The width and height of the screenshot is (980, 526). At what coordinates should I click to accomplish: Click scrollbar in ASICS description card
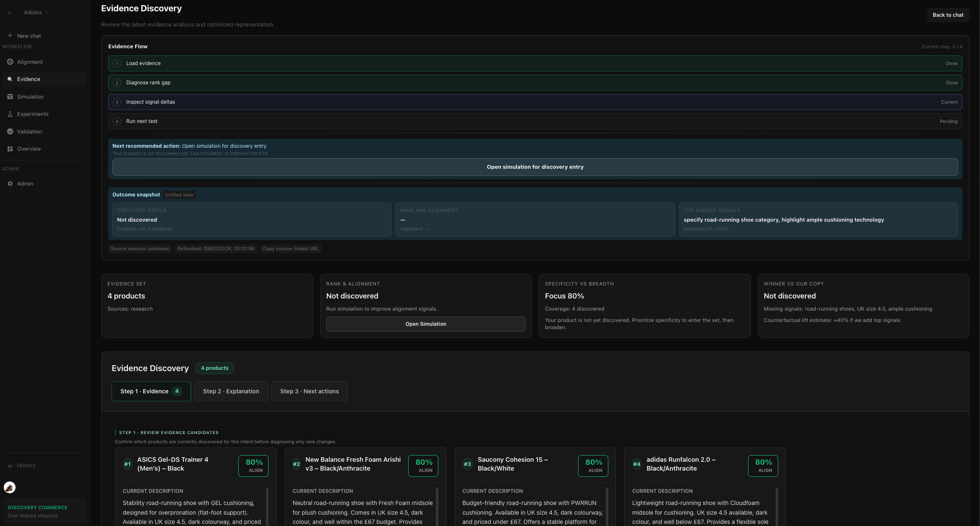267,506
